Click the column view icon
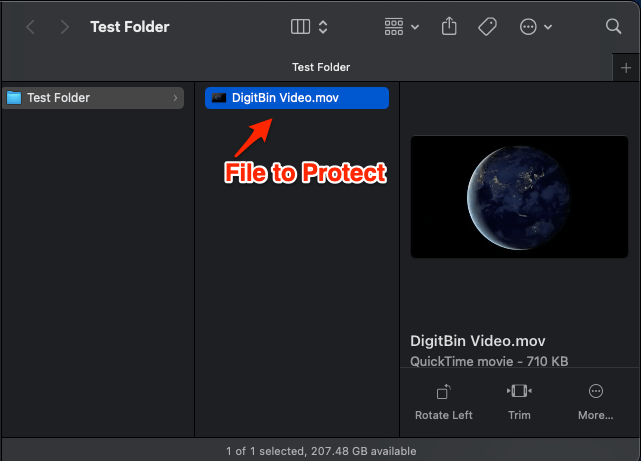 (x=300, y=27)
